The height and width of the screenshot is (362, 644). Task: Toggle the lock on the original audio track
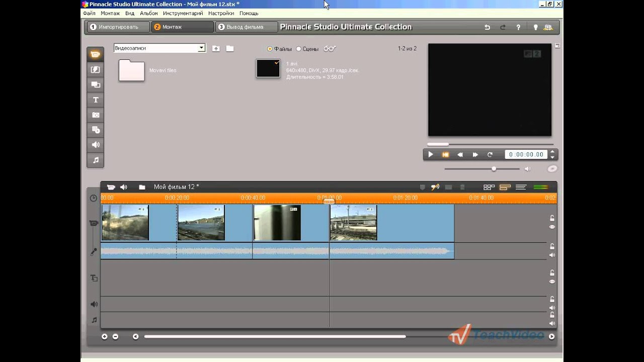(552, 246)
